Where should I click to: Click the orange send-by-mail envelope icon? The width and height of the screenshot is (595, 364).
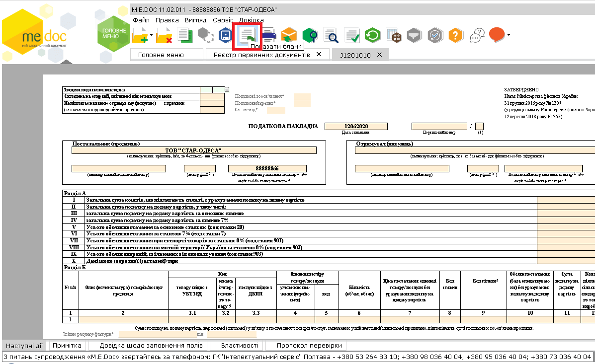289,36
